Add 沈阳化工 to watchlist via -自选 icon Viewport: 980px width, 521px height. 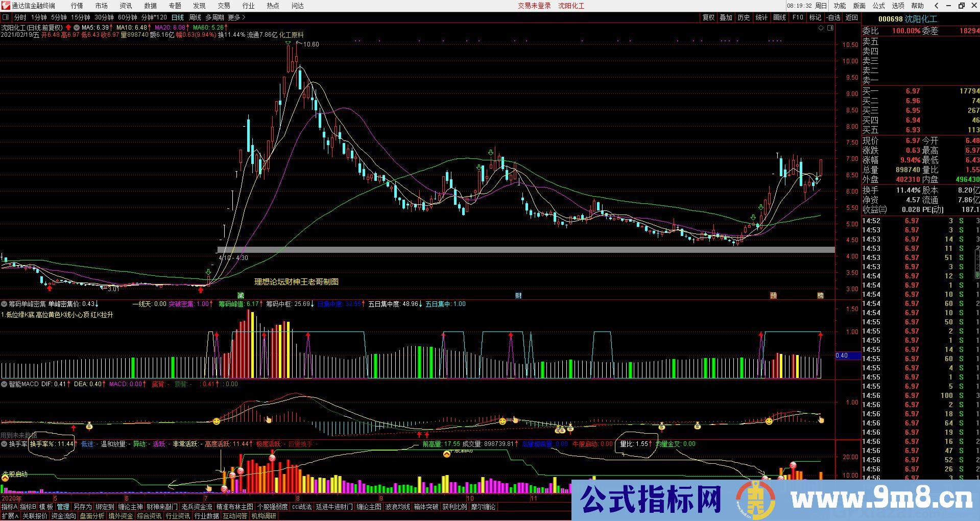click(833, 17)
